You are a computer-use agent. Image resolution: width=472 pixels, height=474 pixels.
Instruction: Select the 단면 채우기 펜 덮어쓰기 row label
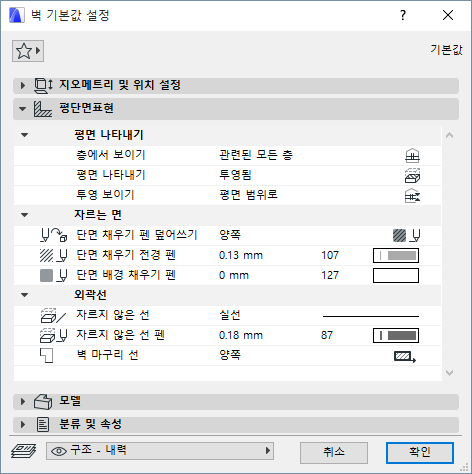pos(137,235)
